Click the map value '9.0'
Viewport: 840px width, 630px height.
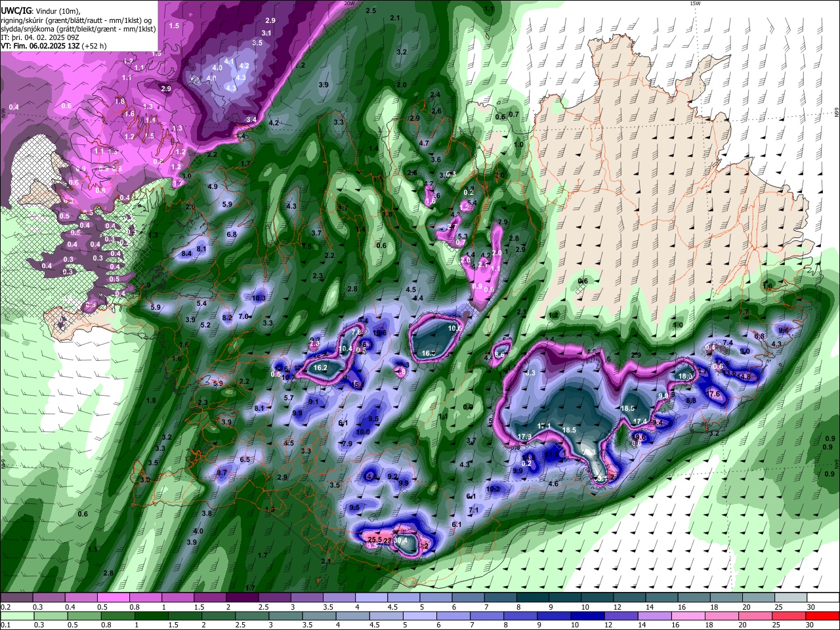[x=745, y=351]
